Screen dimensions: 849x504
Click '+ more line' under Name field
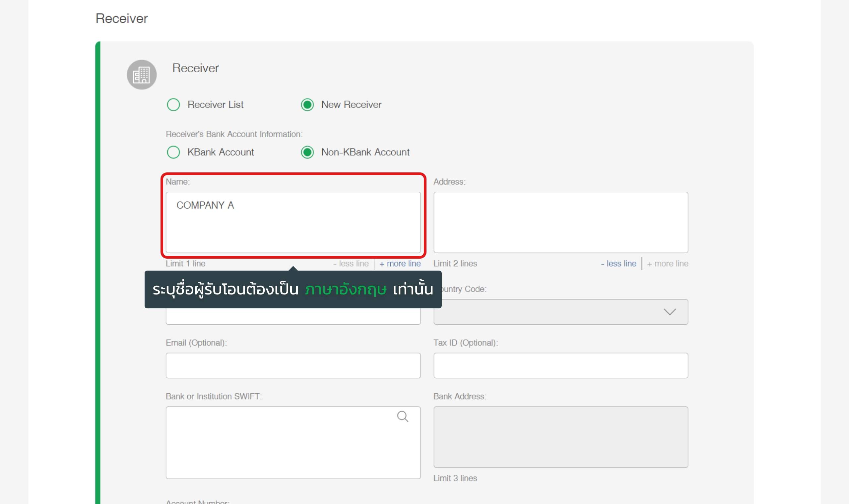point(400,264)
